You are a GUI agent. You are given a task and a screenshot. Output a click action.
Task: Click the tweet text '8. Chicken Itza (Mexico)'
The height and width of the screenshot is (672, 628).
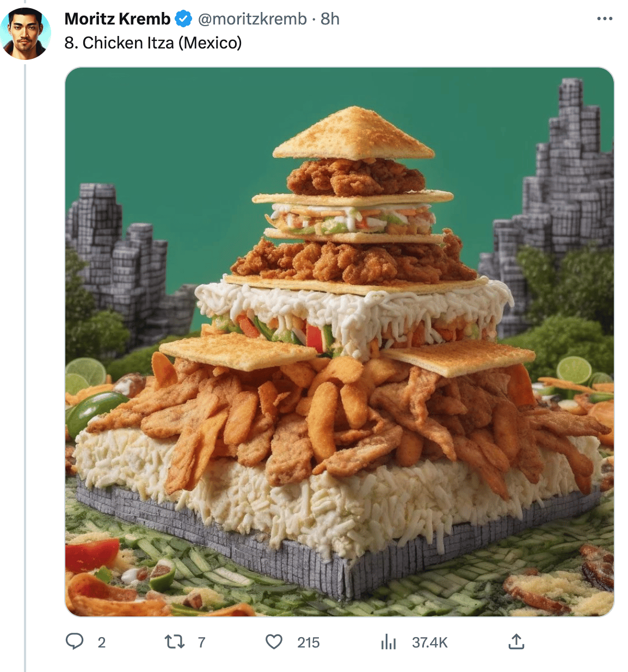pos(153,42)
